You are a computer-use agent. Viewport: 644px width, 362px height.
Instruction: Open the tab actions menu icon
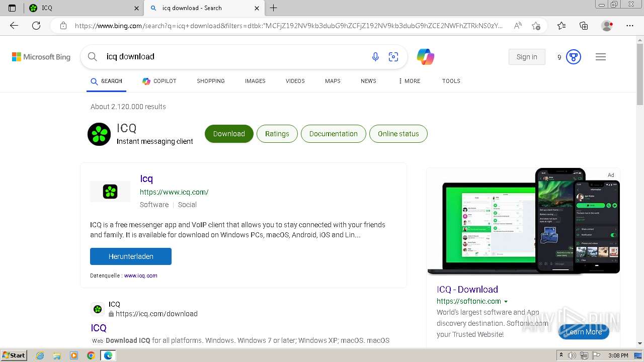tap(12, 8)
